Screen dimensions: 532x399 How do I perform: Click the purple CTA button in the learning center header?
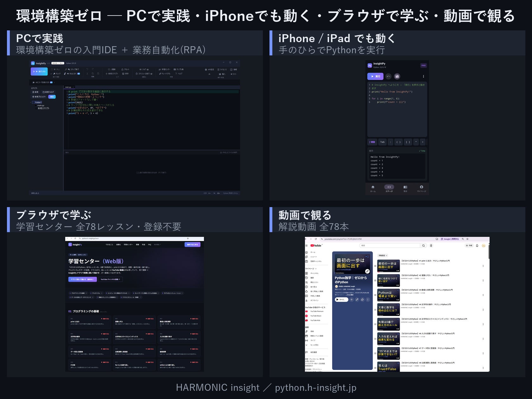(x=193, y=244)
